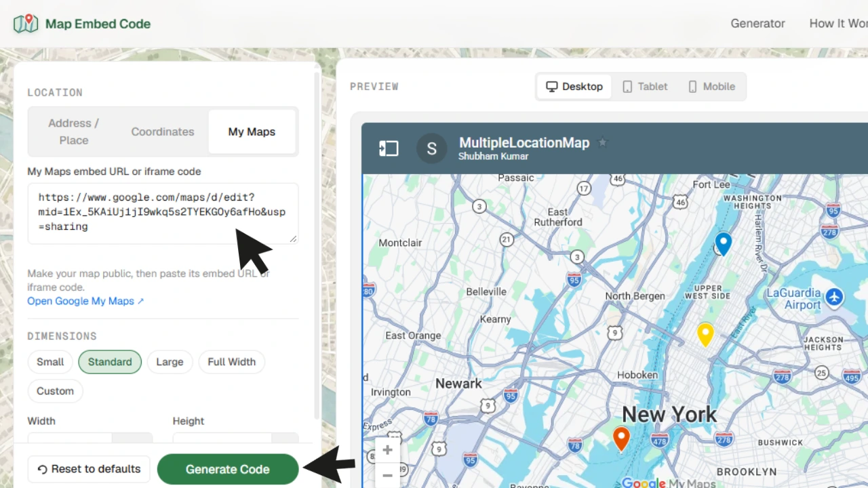Click the Generate Code button
868x488 pixels.
point(228,469)
